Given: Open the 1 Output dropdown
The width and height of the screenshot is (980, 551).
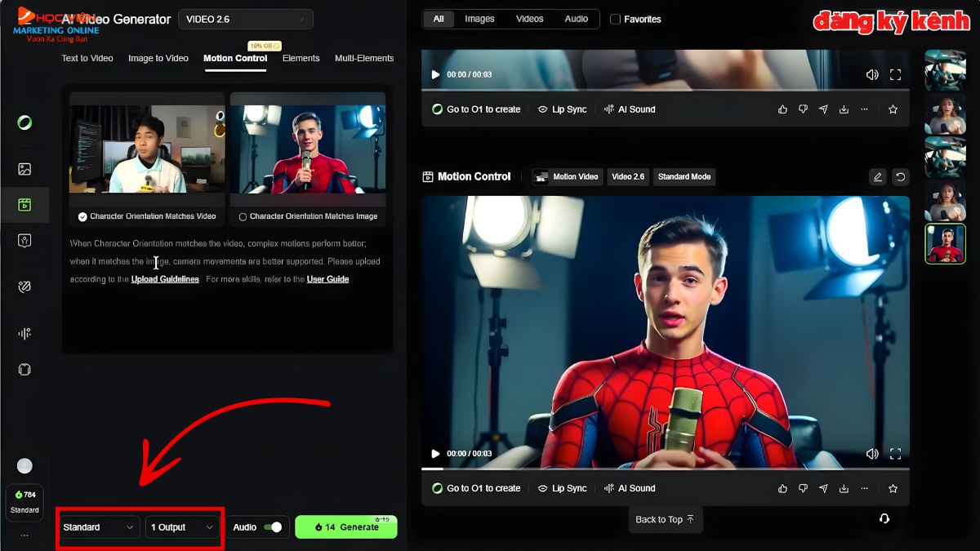Looking at the screenshot, I should point(182,527).
